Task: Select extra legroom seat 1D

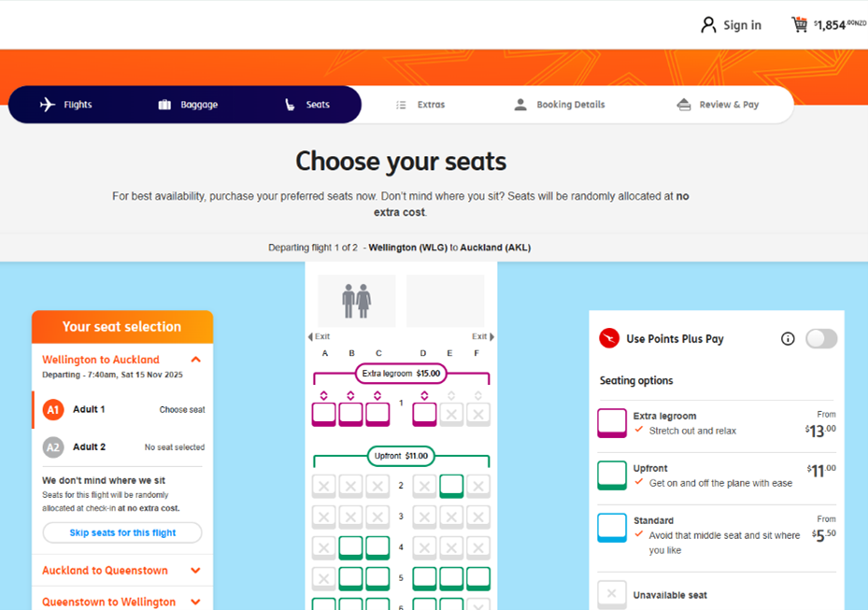Action: pos(424,414)
